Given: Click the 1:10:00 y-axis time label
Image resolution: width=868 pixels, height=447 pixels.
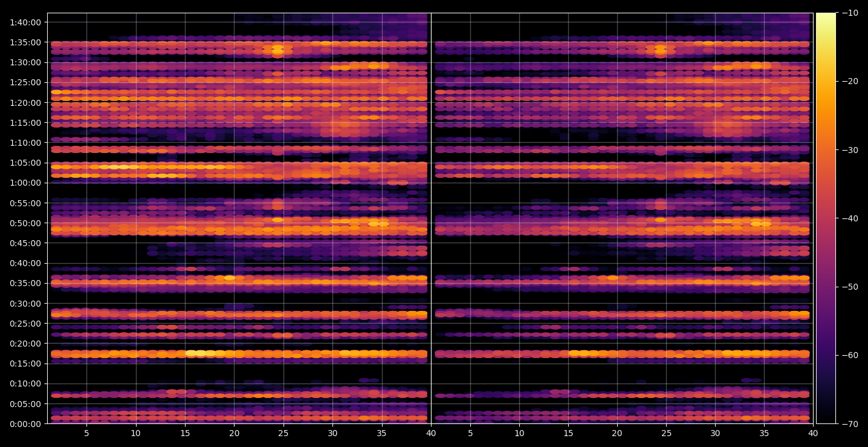Looking at the screenshot, I should click(x=26, y=143).
